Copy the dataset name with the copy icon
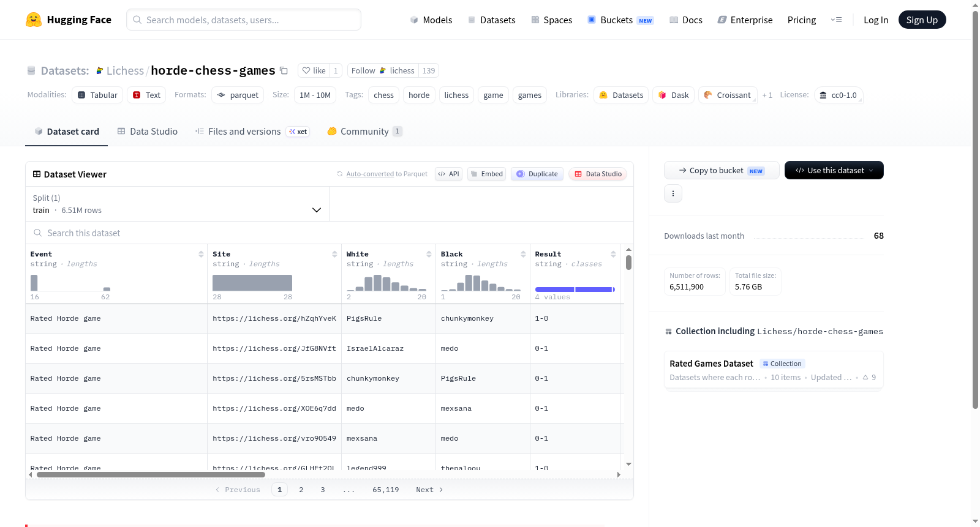 click(x=284, y=70)
